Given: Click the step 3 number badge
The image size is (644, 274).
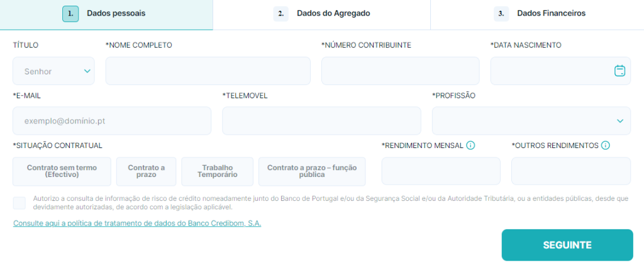Looking at the screenshot, I should click(x=501, y=14).
